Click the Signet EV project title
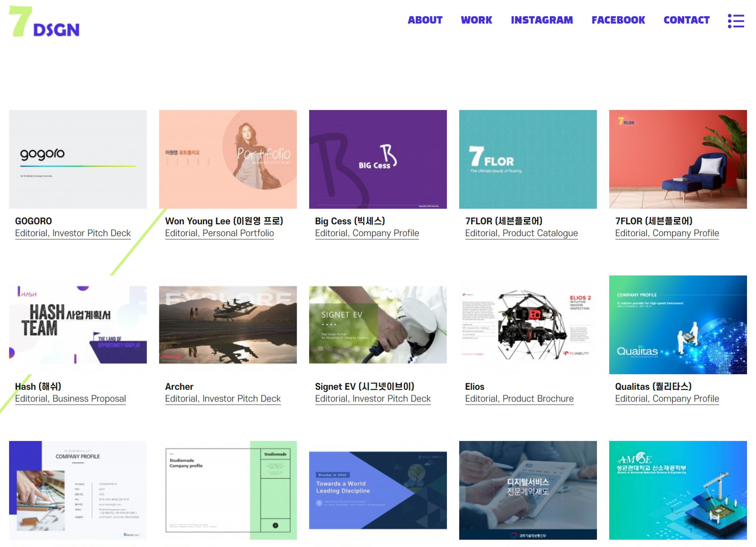The image size is (756, 547). (x=364, y=386)
